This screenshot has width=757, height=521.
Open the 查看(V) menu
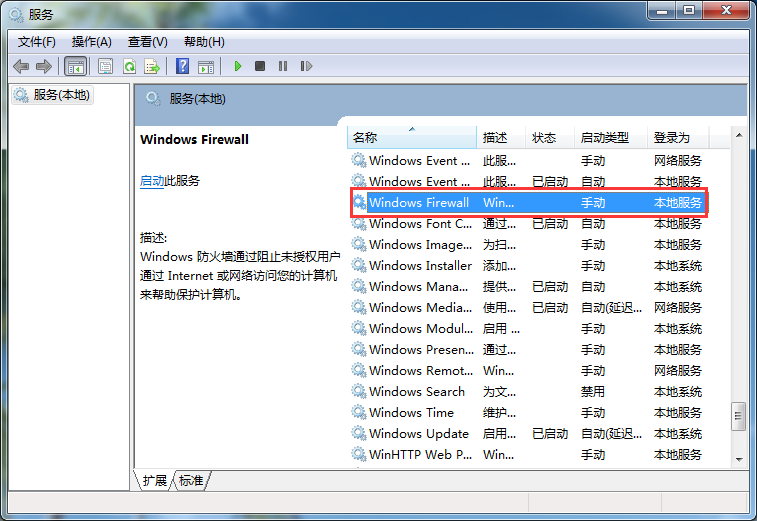pos(148,42)
